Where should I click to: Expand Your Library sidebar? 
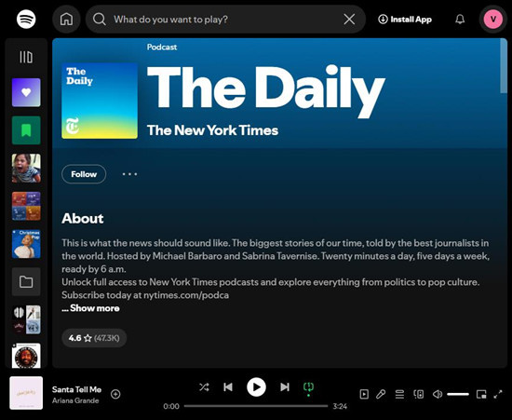(x=26, y=57)
